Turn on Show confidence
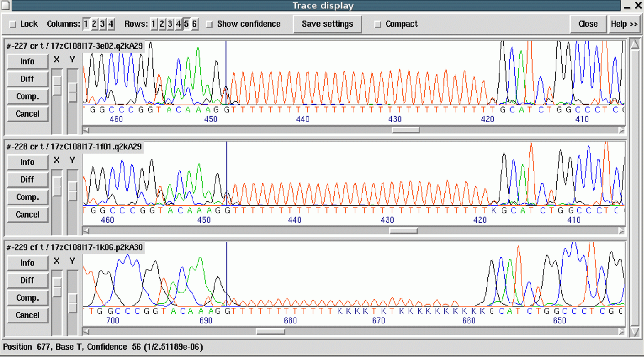Image resolution: width=644 pixels, height=357 pixels. coord(210,24)
